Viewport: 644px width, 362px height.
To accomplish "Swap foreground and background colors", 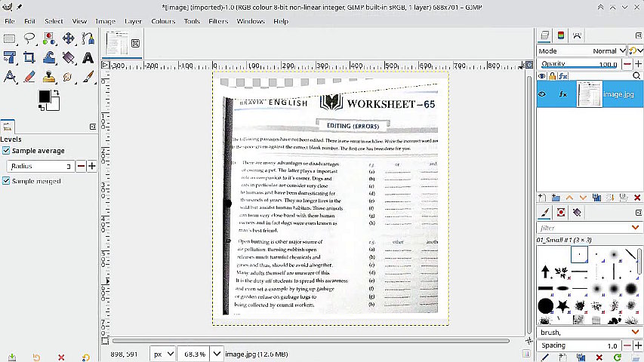I will 56,93.
